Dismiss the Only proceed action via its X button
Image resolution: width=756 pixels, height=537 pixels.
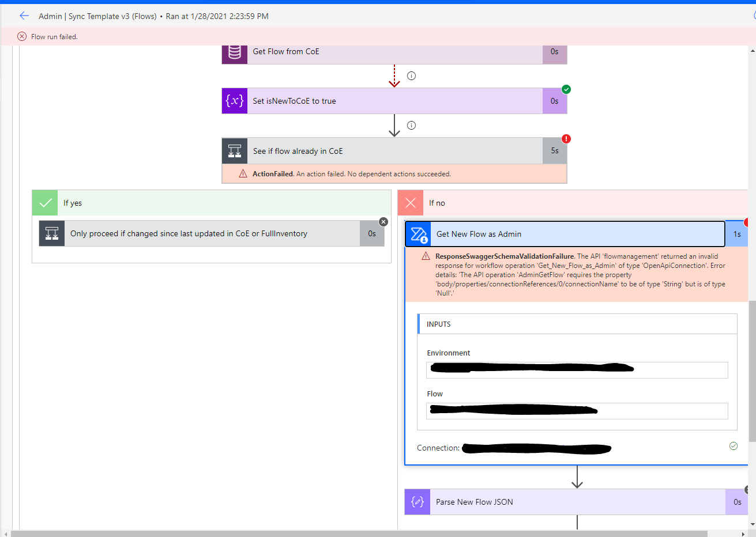coord(383,221)
